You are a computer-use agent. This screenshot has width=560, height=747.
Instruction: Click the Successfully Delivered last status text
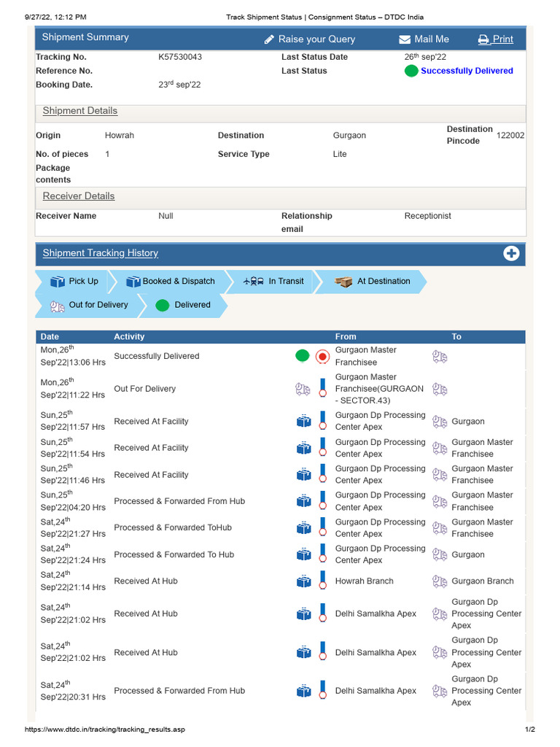point(467,71)
